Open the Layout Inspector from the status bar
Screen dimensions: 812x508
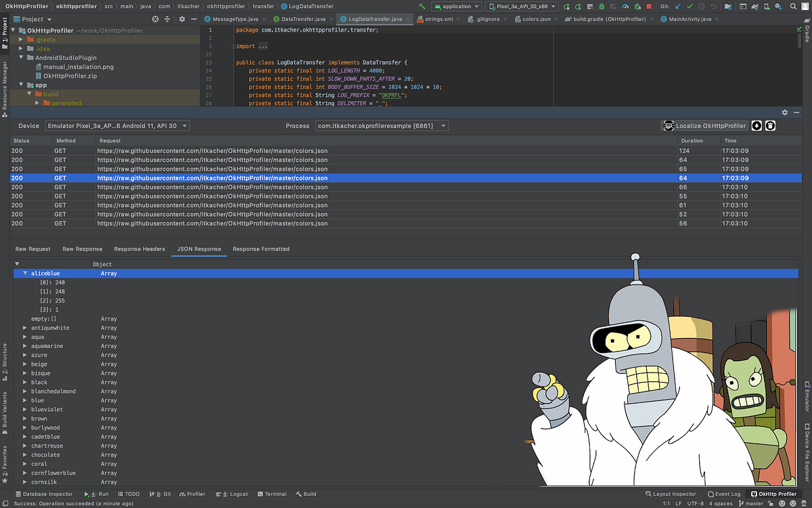[671, 494]
